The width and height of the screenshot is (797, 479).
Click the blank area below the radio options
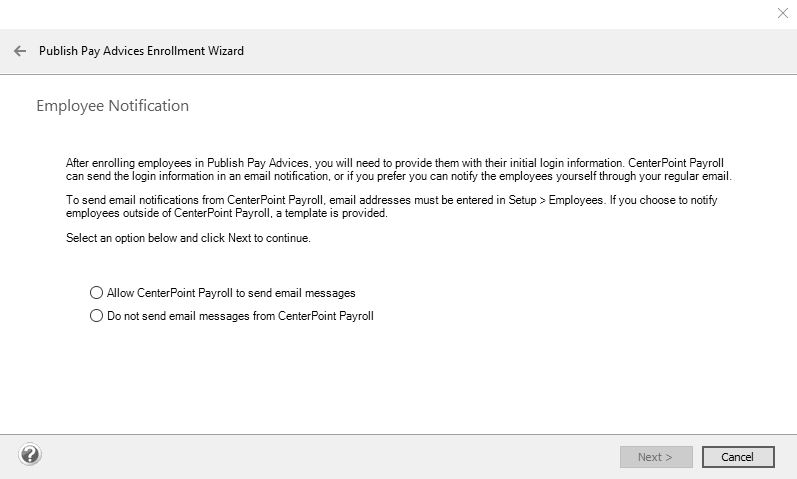400,380
